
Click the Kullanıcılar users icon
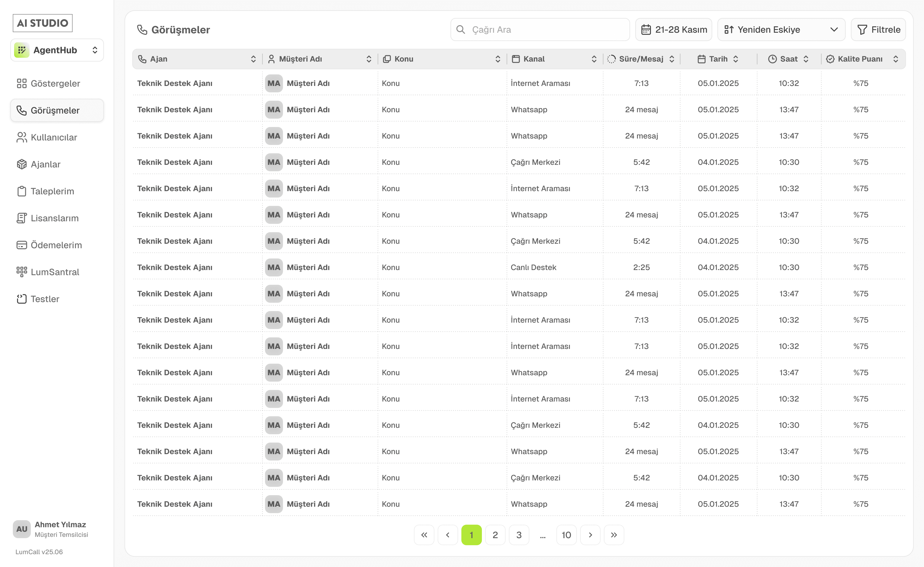tap(21, 137)
